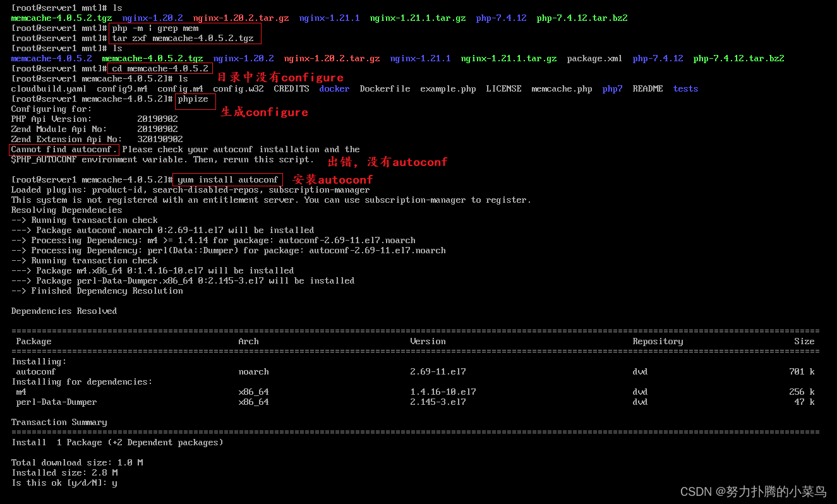Select the 'Installing:' table section label

39,362
